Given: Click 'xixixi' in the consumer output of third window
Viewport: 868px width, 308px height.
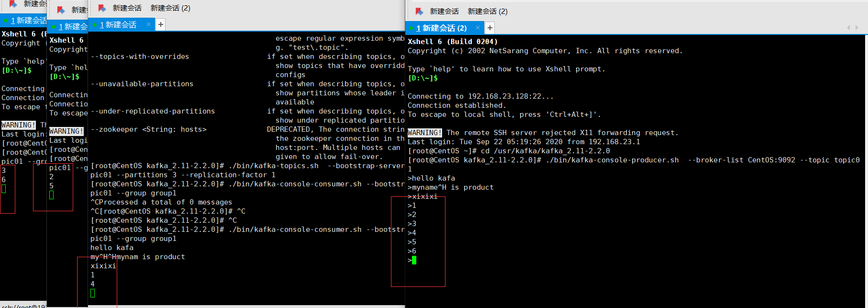Looking at the screenshot, I should click(103, 266).
